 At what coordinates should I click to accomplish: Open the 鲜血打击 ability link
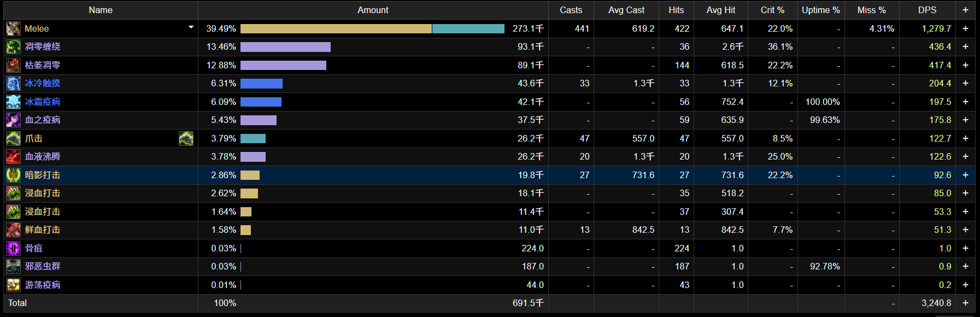[43, 230]
